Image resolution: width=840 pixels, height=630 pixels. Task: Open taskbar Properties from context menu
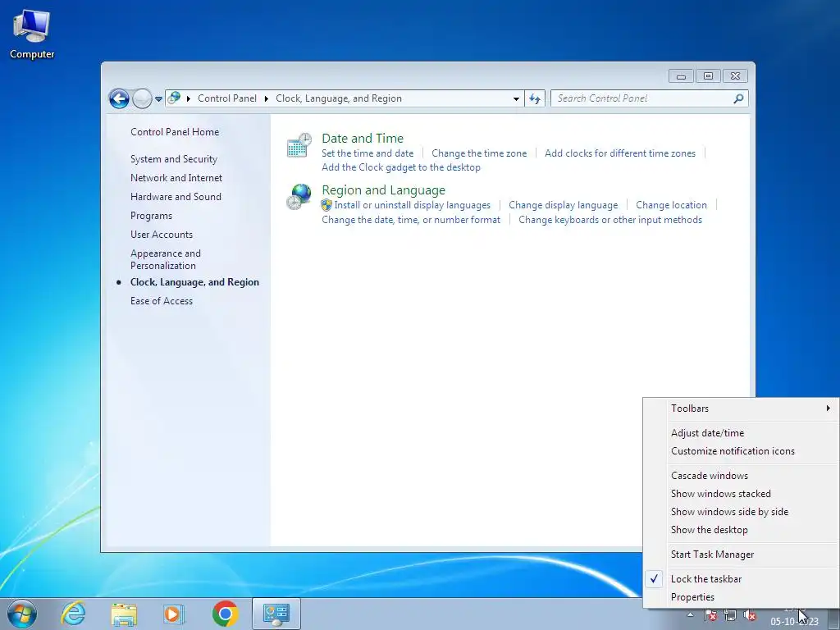click(x=692, y=597)
